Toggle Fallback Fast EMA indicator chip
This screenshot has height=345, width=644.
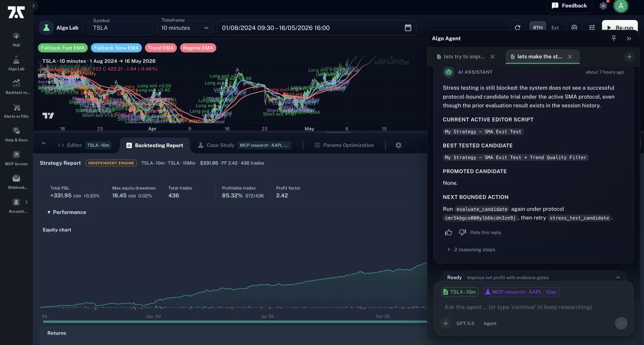[x=63, y=48]
